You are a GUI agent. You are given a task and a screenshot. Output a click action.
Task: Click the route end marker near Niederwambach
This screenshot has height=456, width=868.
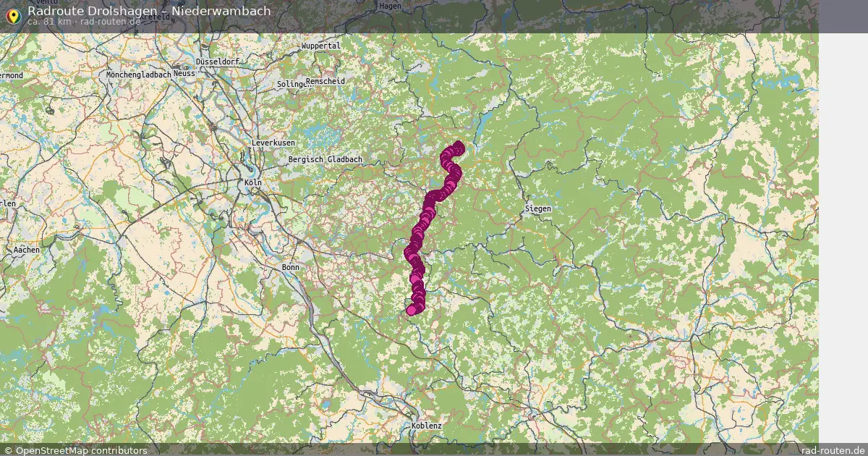click(x=412, y=311)
